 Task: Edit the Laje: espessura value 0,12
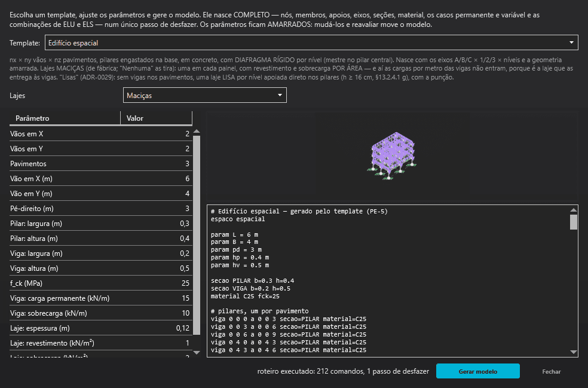pyautogui.click(x=157, y=328)
